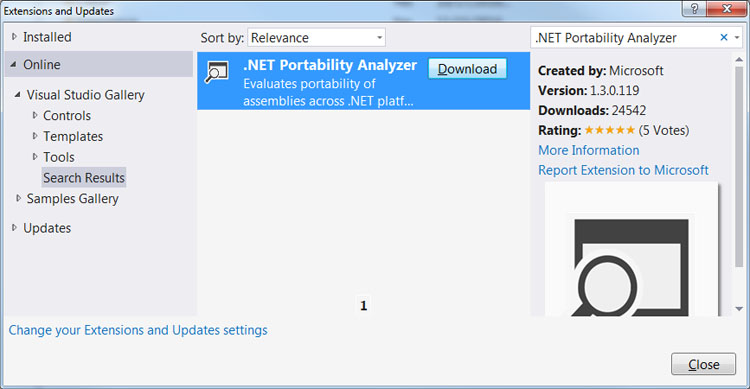750x389 pixels.
Task: Click the Version 1.3.0.119 text
Action: [588, 90]
